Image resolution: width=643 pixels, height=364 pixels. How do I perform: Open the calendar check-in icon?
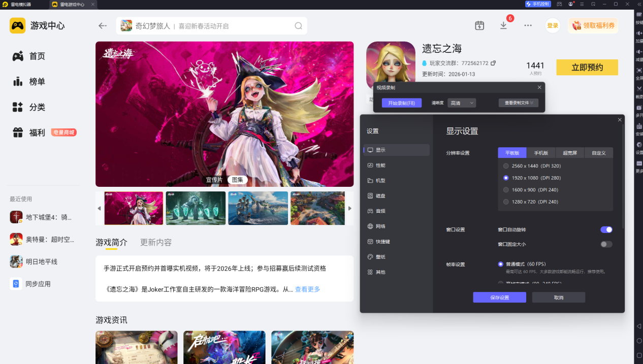479,25
